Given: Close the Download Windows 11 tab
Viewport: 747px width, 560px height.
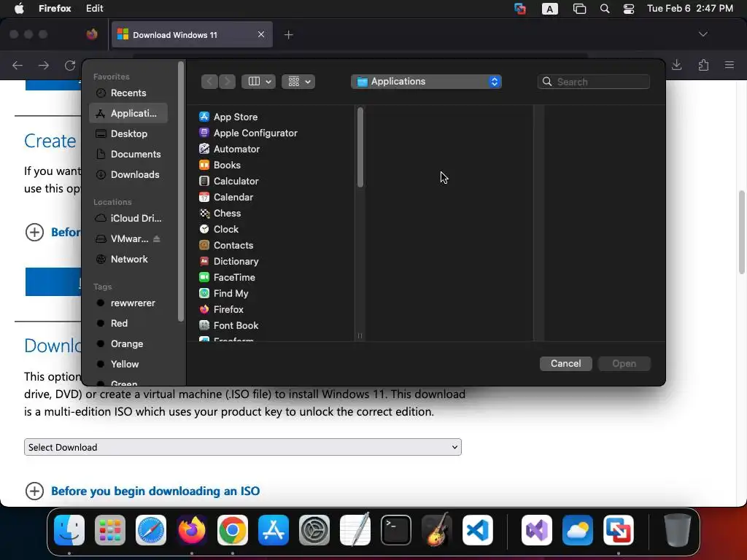Looking at the screenshot, I should tap(261, 34).
